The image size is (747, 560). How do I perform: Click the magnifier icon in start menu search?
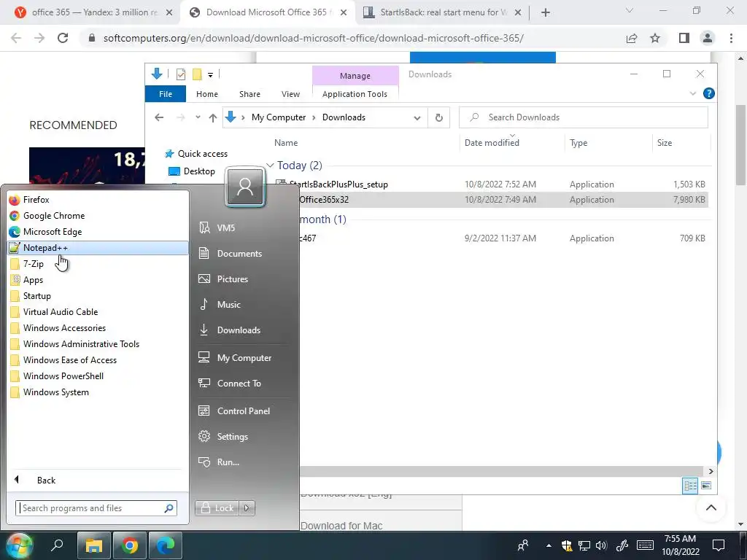[169, 508]
